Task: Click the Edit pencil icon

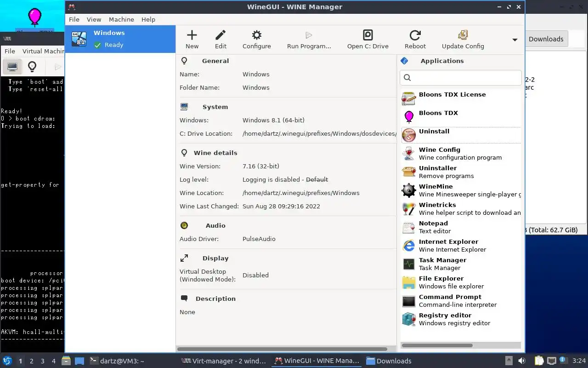Action: click(x=220, y=35)
